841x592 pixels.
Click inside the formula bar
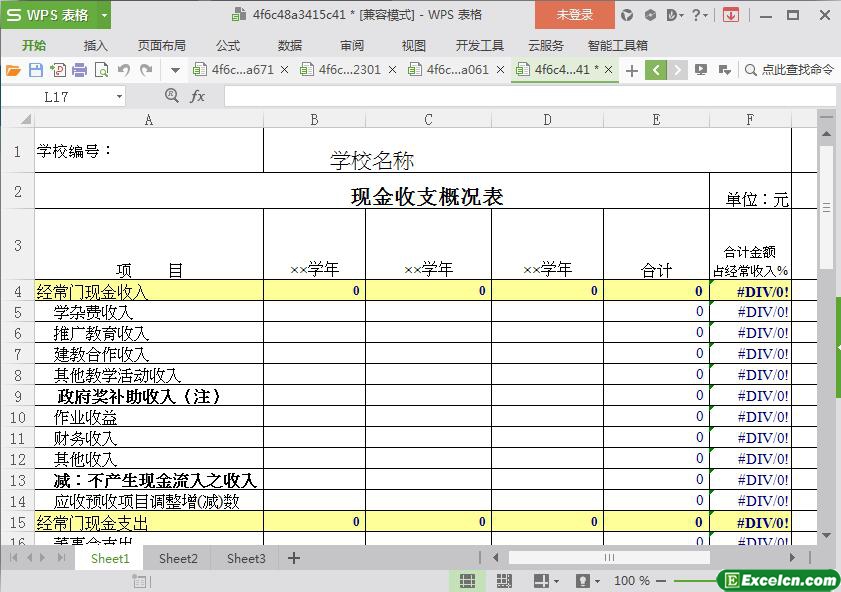[530, 97]
